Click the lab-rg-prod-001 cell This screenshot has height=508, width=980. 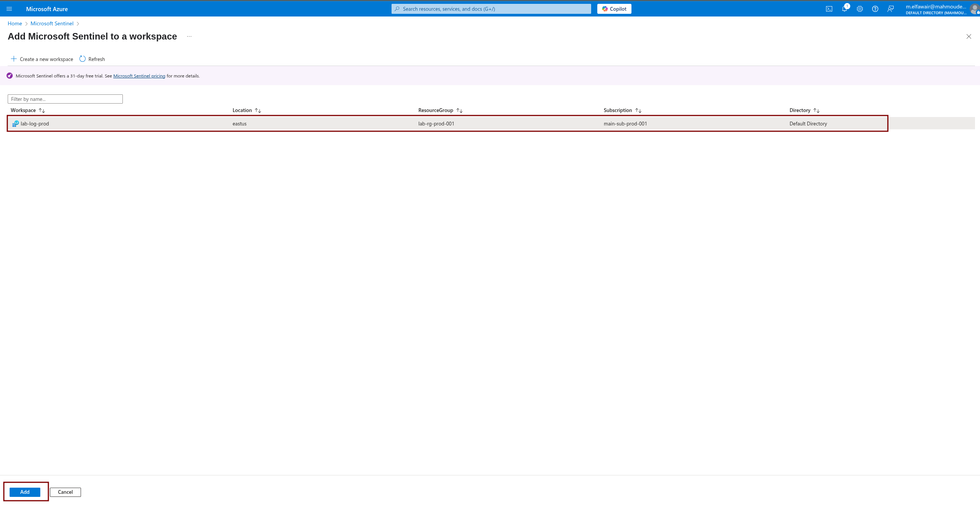click(x=436, y=124)
